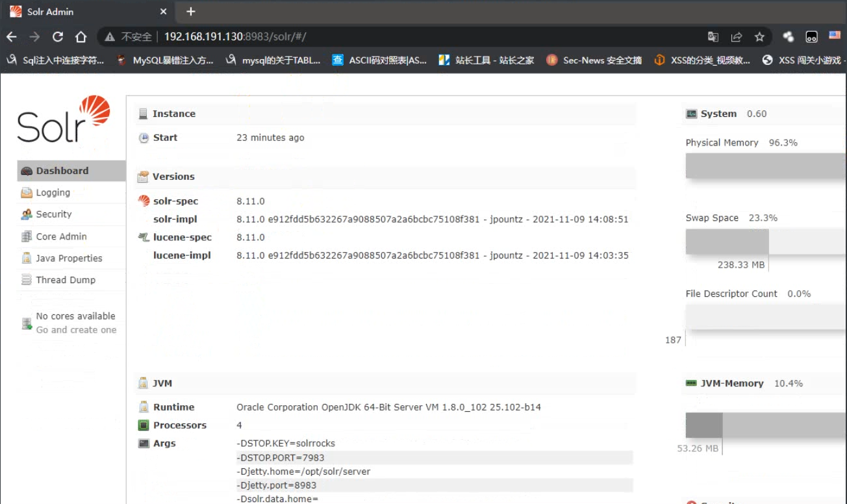
Task: Click the System monitor icon
Action: [691, 114]
